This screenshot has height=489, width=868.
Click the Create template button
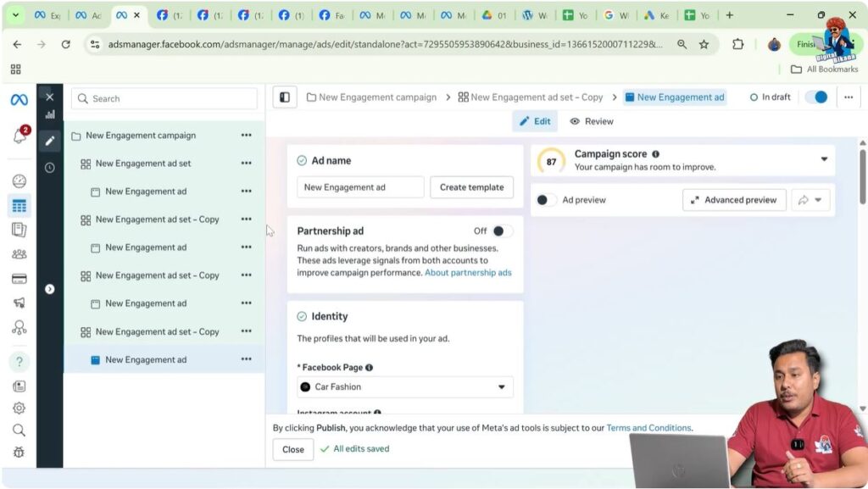(x=471, y=186)
